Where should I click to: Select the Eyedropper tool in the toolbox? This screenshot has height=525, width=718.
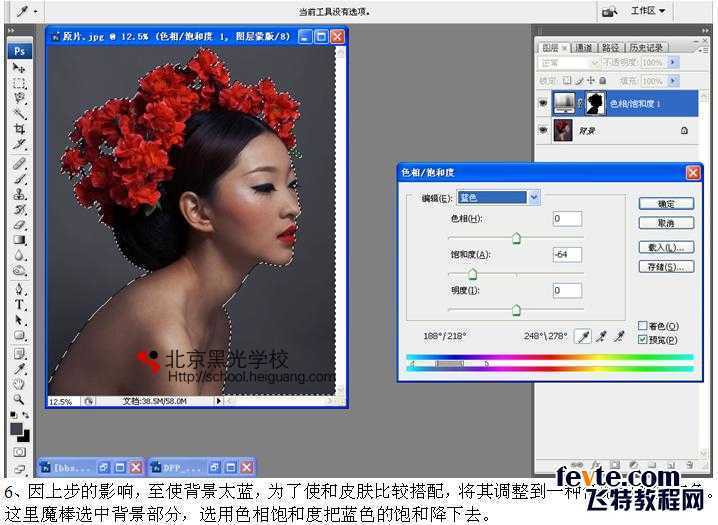[19, 369]
